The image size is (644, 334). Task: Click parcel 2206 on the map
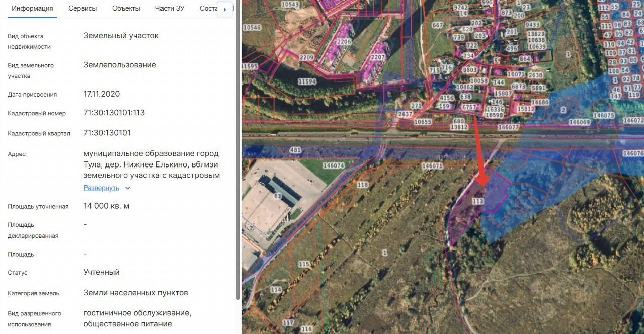tap(344, 42)
